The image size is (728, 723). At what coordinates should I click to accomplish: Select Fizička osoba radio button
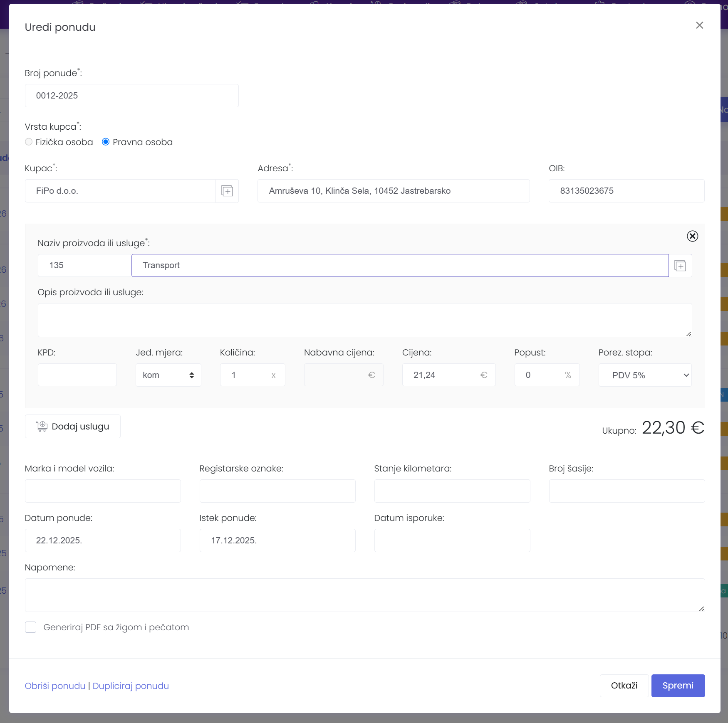pyautogui.click(x=29, y=142)
